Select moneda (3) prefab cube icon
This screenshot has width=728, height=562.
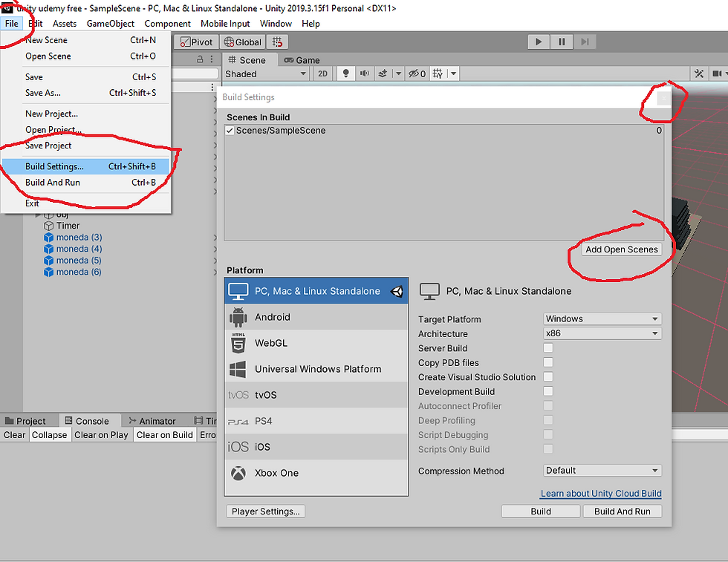tap(48, 237)
